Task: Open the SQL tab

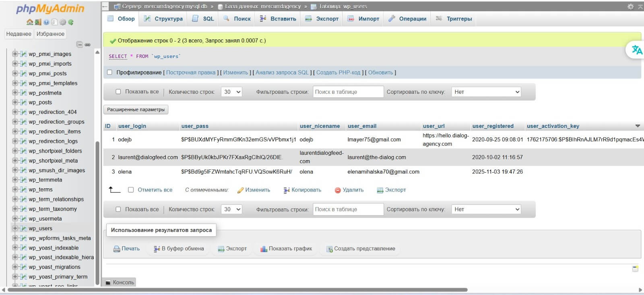Action: [203, 19]
